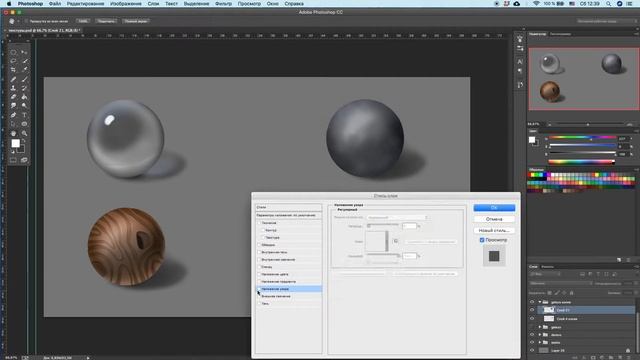Select the Type tool

24,115
